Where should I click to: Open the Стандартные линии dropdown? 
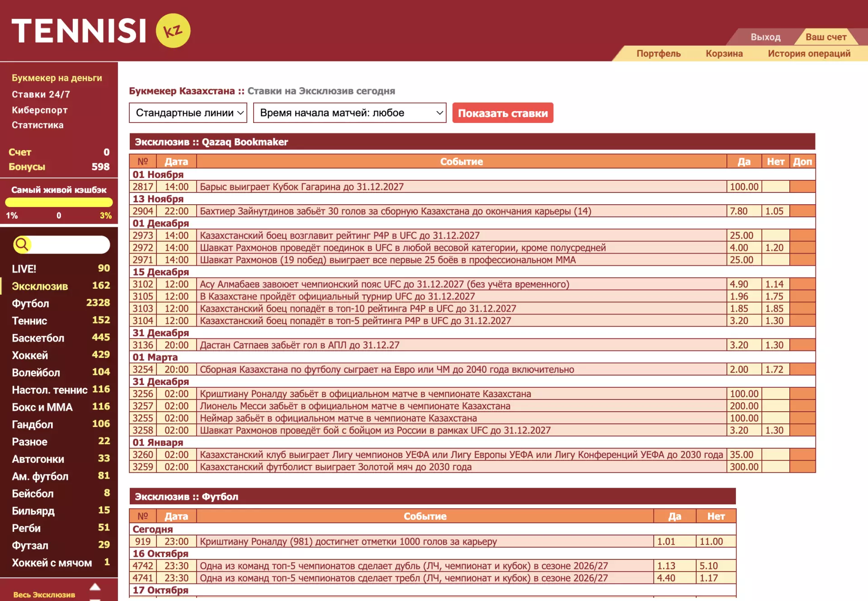pos(188,113)
